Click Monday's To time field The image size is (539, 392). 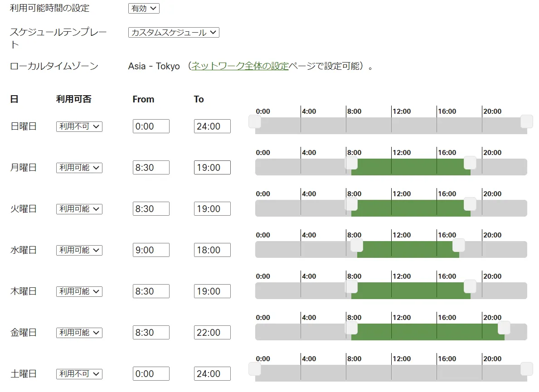coord(212,168)
